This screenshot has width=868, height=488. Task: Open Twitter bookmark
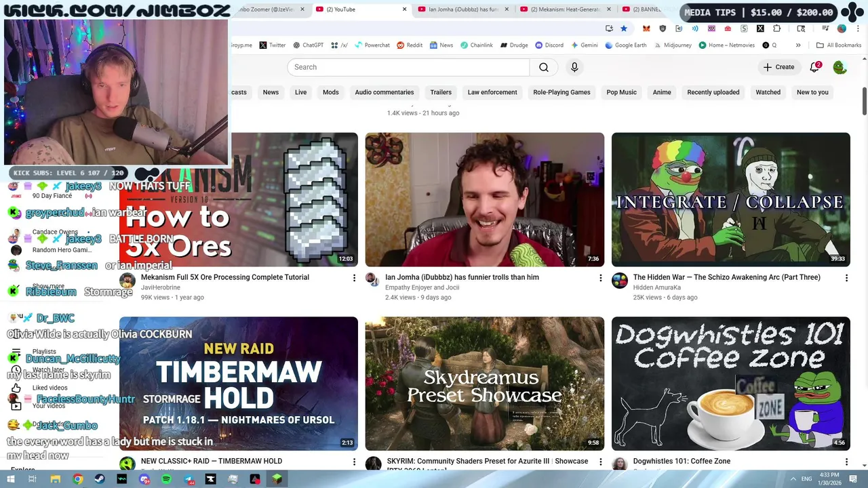point(273,45)
